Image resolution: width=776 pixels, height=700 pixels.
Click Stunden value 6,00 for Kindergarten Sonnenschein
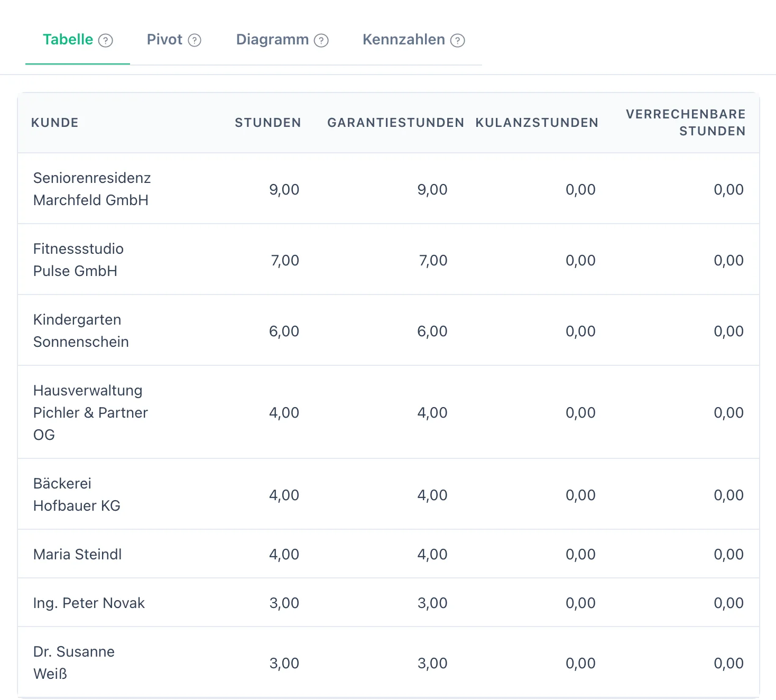click(284, 331)
